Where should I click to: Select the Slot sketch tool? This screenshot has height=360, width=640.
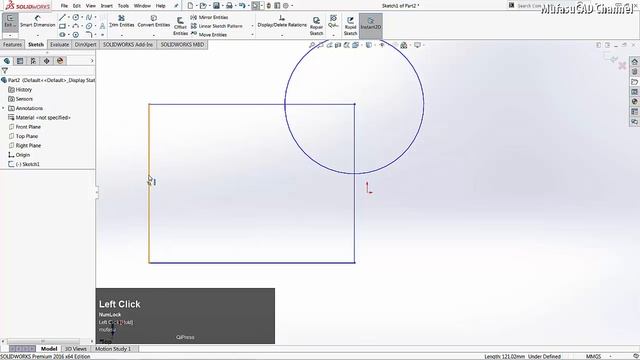click(x=62, y=35)
